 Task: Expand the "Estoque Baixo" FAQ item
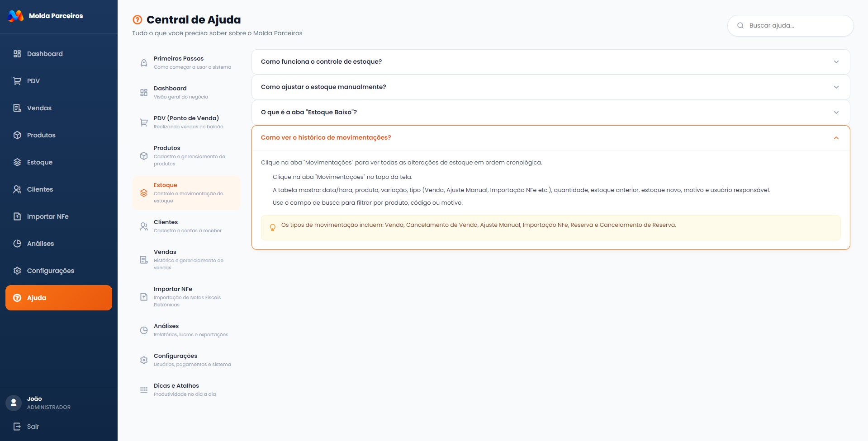click(550, 113)
